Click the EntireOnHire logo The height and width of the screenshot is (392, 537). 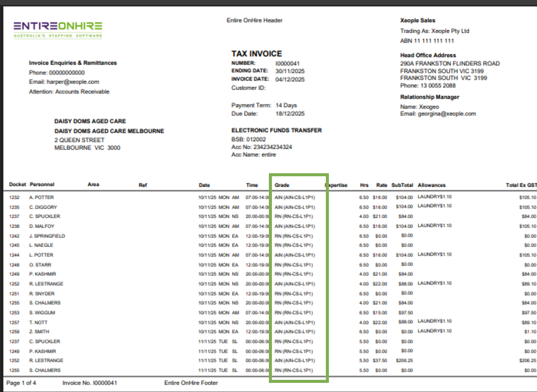click(x=58, y=28)
